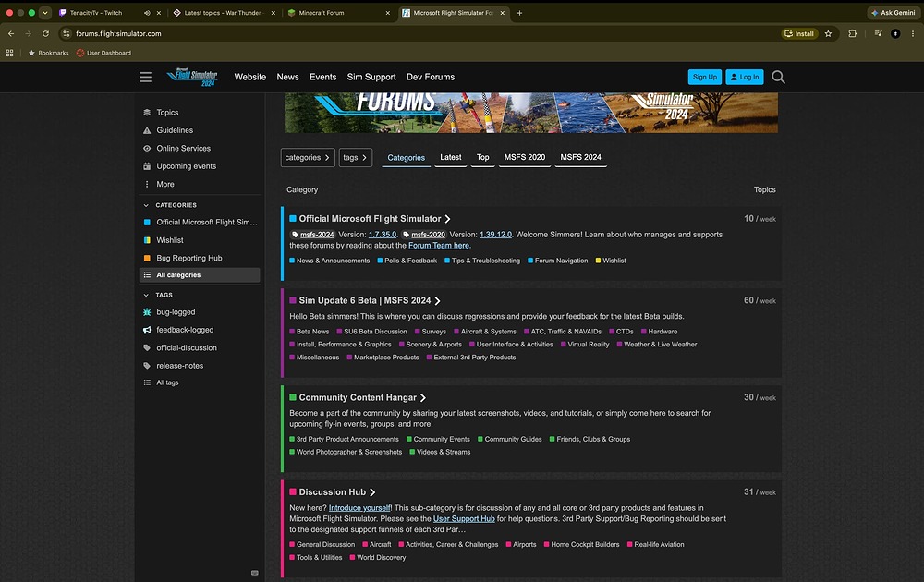Open the tags filter dropdown

click(356, 157)
